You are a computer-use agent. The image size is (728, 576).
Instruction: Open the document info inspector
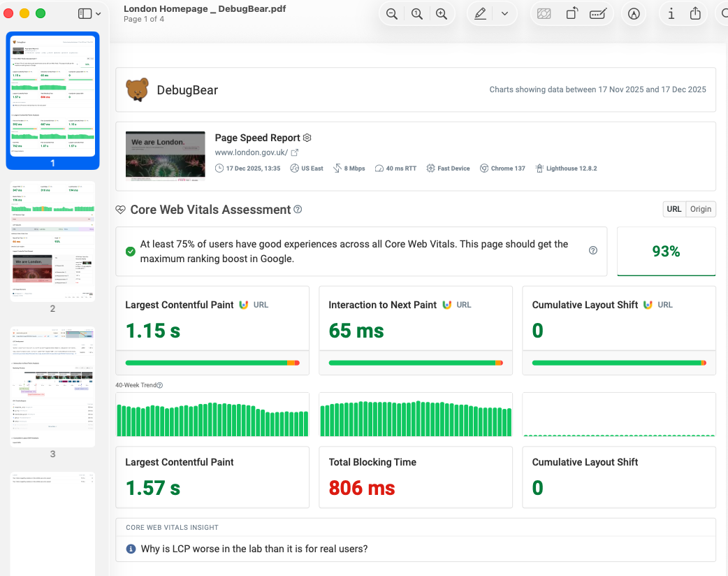click(671, 14)
